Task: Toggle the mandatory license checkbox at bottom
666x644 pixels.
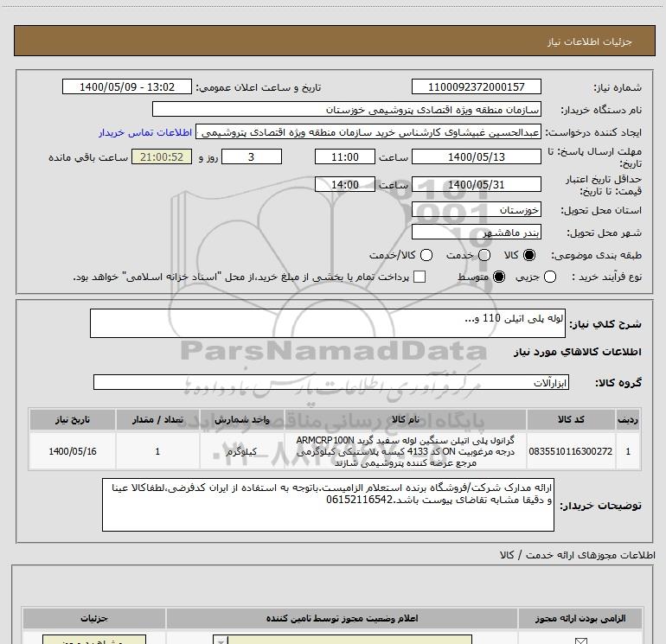Action: coord(580,641)
